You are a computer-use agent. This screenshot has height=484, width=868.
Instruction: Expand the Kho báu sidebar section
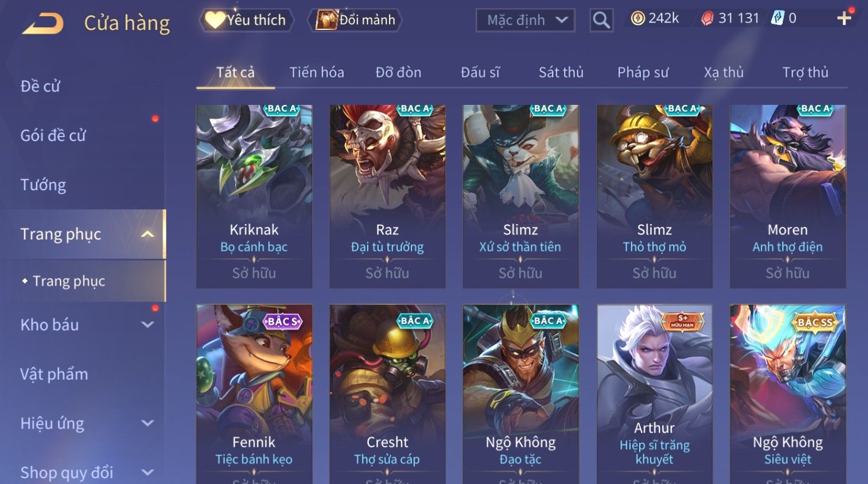(x=148, y=324)
